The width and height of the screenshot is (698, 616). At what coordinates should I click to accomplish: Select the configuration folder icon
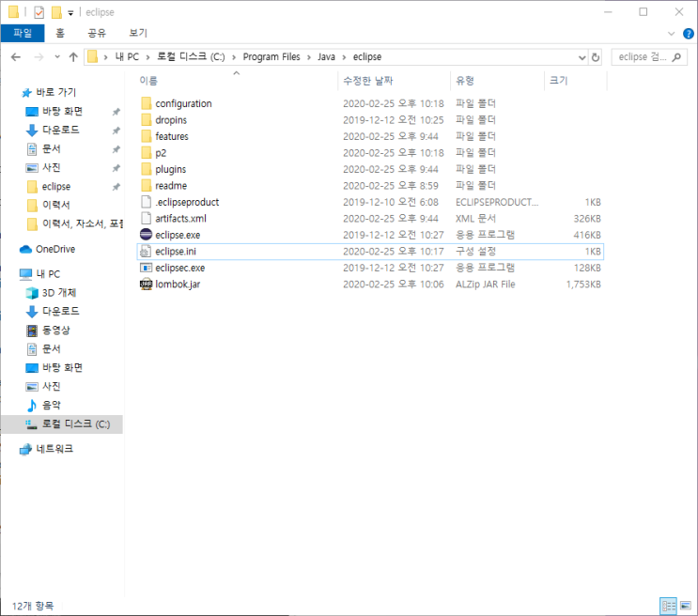[146, 103]
